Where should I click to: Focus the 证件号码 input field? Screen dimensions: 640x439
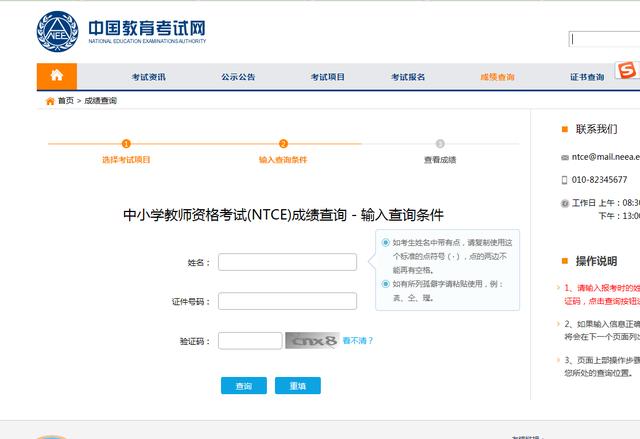[x=287, y=301]
